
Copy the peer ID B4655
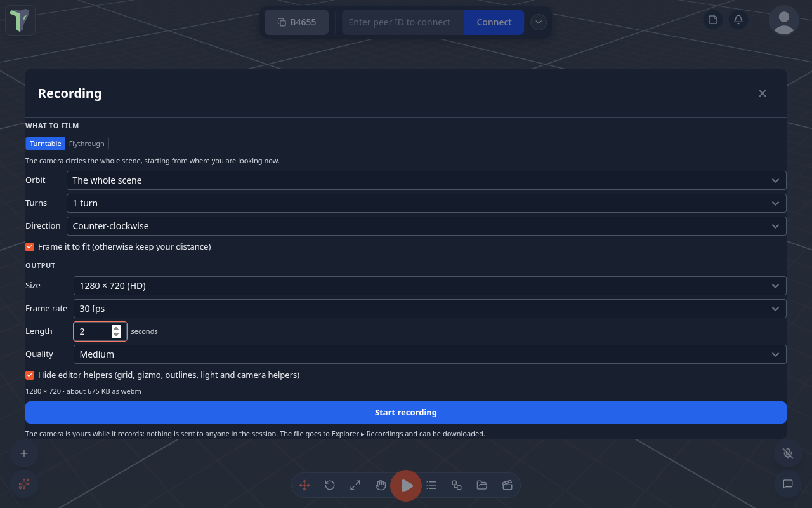coord(297,22)
